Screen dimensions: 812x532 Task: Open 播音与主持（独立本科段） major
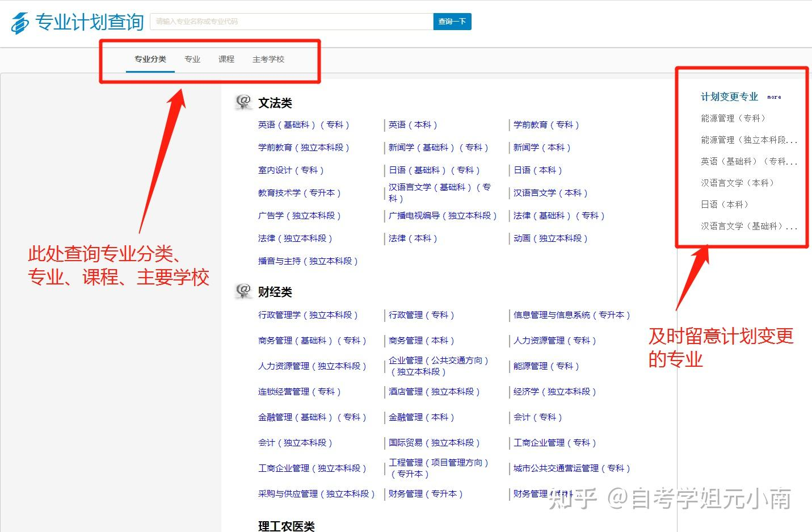[308, 261]
